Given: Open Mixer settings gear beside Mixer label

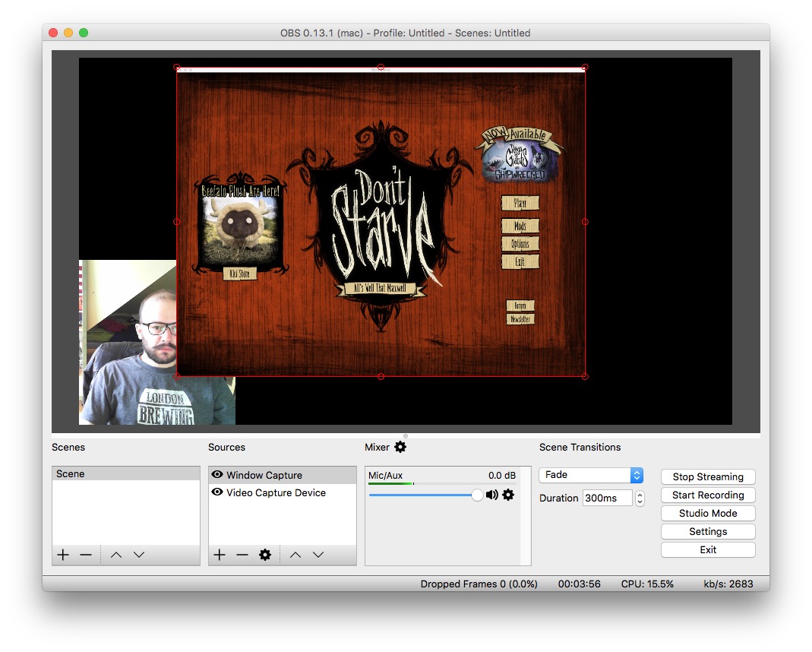Looking at the screenshot, I should pos(400,447).
